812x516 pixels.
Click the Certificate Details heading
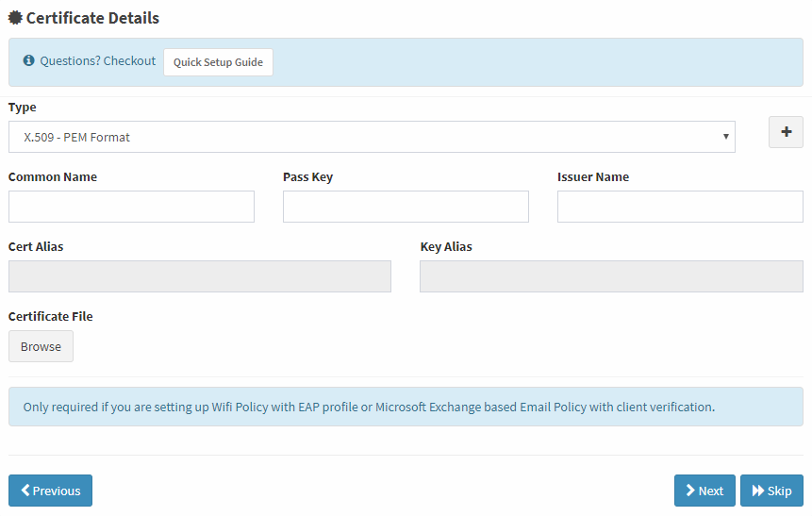point(92,18)
